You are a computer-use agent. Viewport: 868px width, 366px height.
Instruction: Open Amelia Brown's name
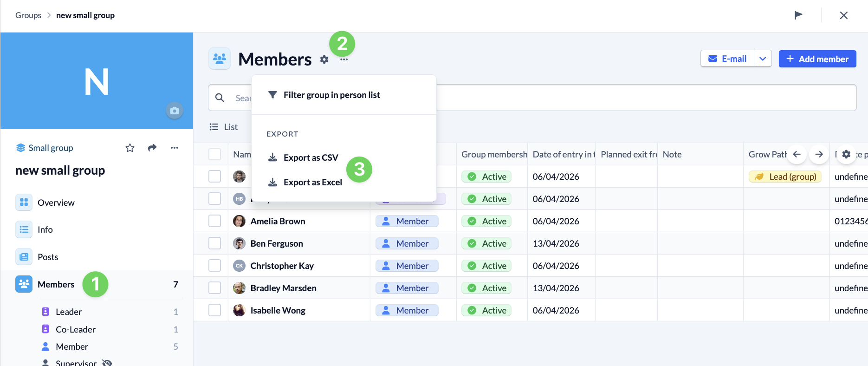click(x=278, y=221)
